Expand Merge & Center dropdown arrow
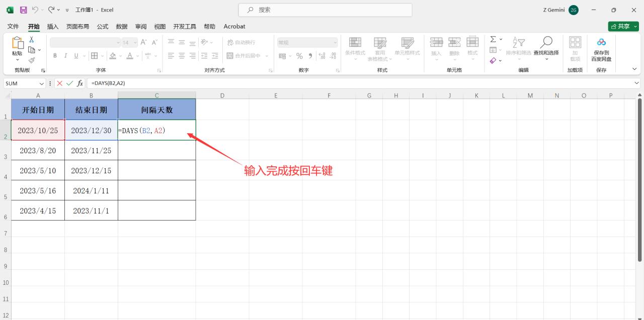644x320 pixels. click(x=267, y=56)
